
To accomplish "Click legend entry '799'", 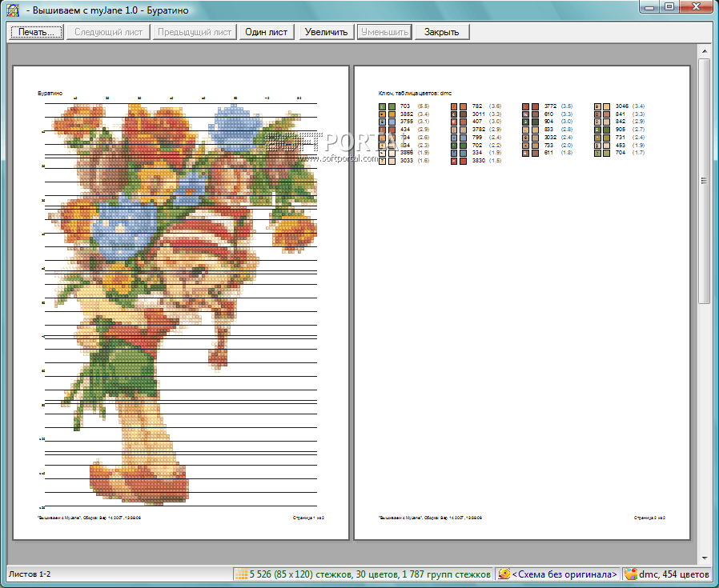I will (477, 138).
